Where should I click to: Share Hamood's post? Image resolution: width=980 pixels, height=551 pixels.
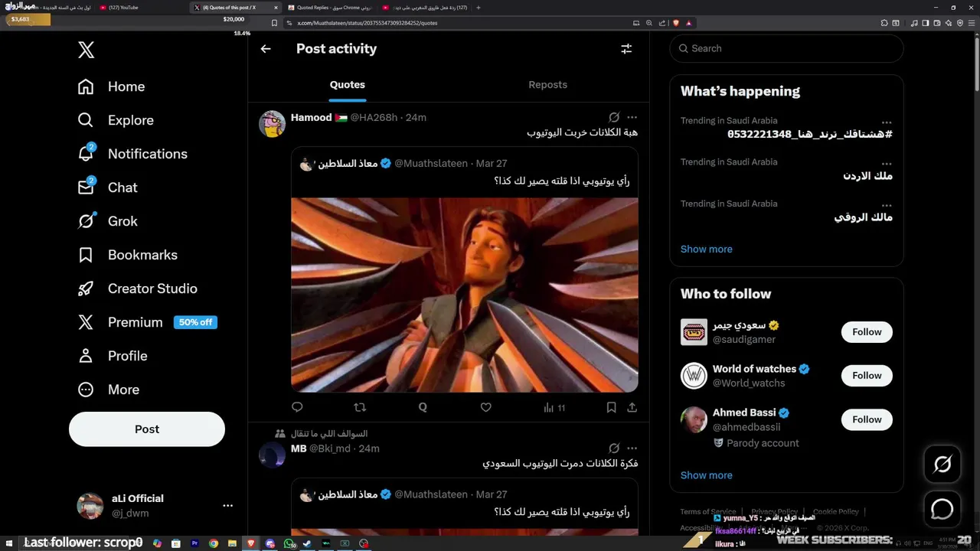click(632, 407)
